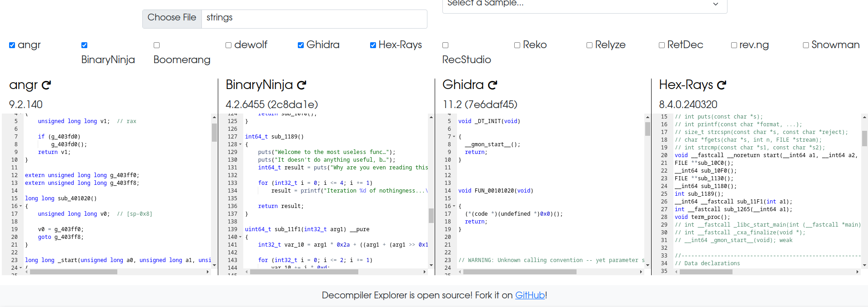Click the Ghidra horizontal scrollbar thumb
The height and width of the screenshot is (307, 868).
pos(520,272)
